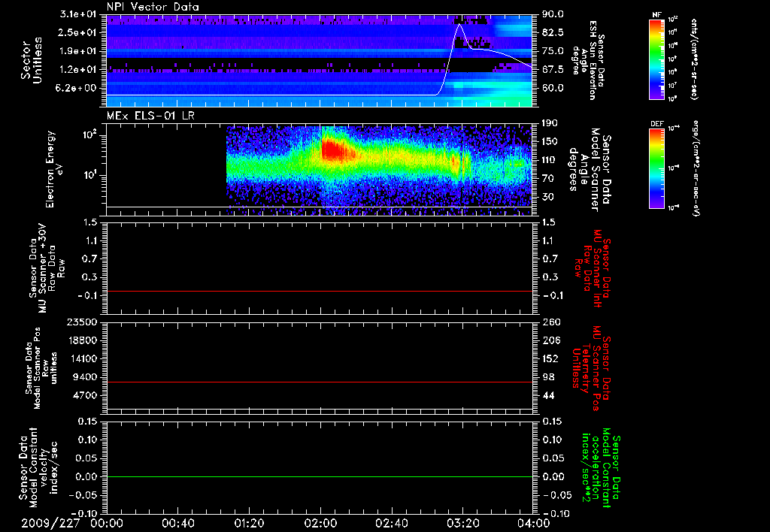The width and height of the screenshot is (770, 532).
Task: Click the peak of the white sun elevation curve
Action: tap(459, 24)
